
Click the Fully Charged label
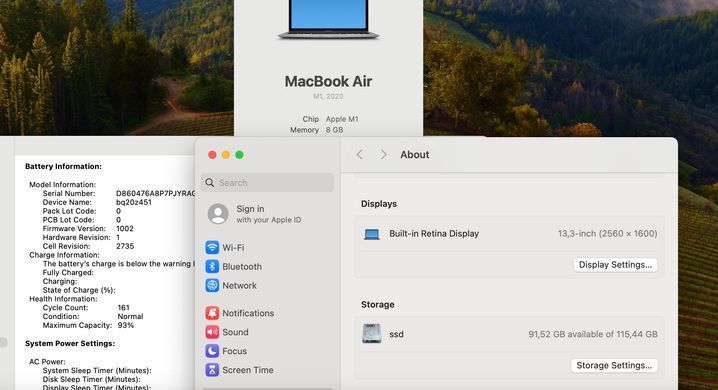(68, 272)
